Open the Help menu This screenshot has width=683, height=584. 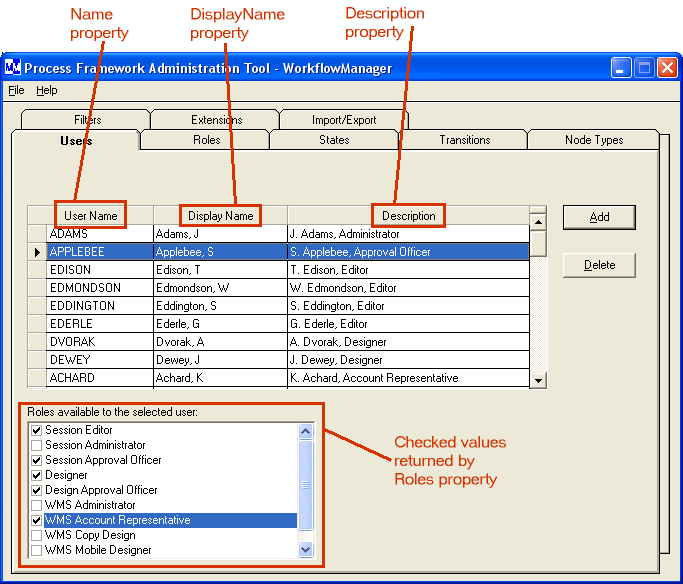point(47,90)
